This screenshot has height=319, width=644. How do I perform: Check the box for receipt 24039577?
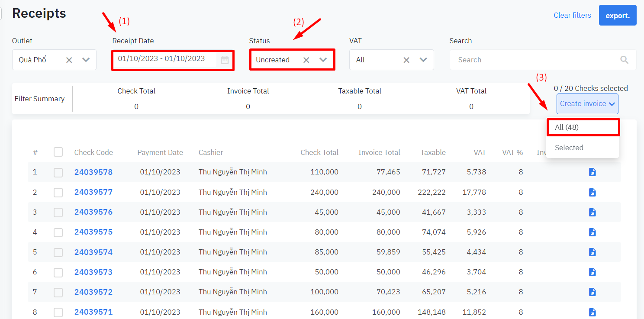58,193
